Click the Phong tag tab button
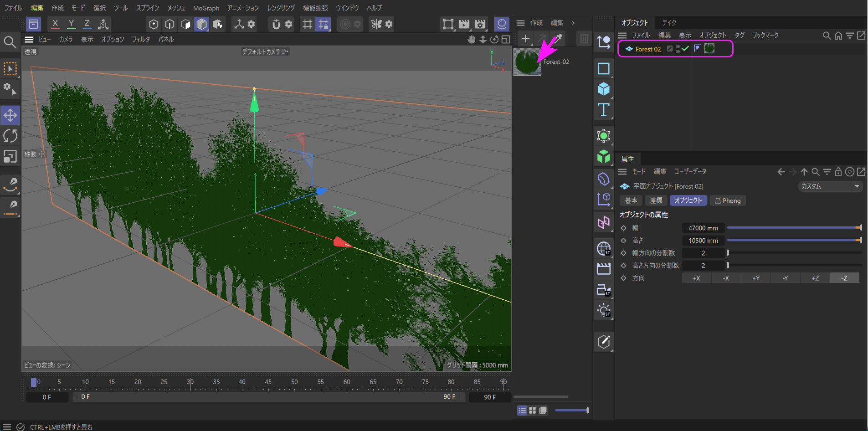This screenshot has height=431, width=868. [x=728, y=200]
